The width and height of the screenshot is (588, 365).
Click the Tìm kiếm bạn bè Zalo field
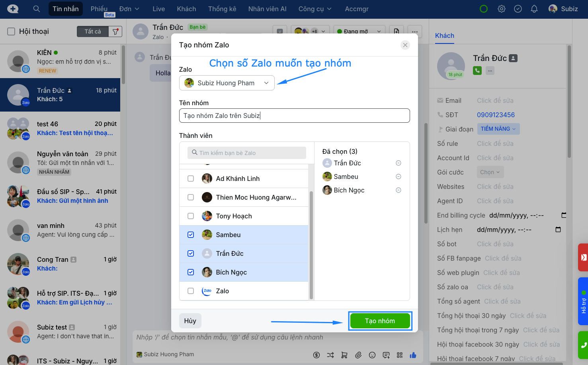pos(247,153)
